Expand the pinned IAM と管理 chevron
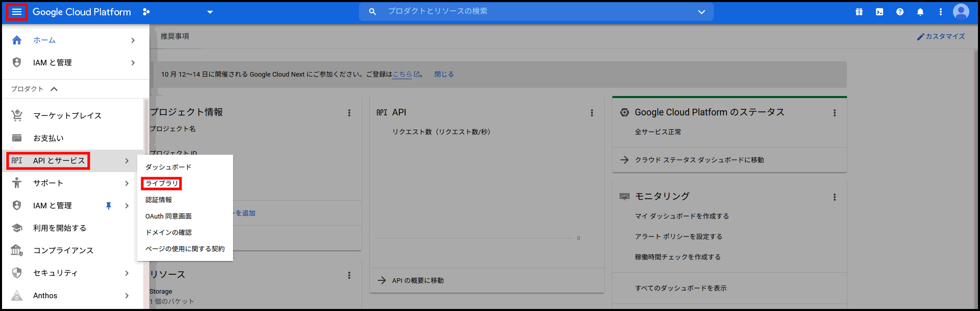The image size is (980, 311). point(127,205)
